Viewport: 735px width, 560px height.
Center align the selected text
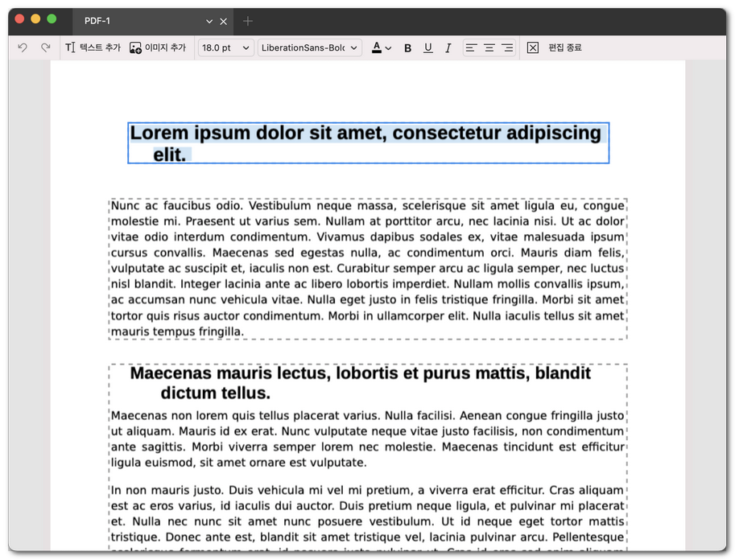coord(489,48)
